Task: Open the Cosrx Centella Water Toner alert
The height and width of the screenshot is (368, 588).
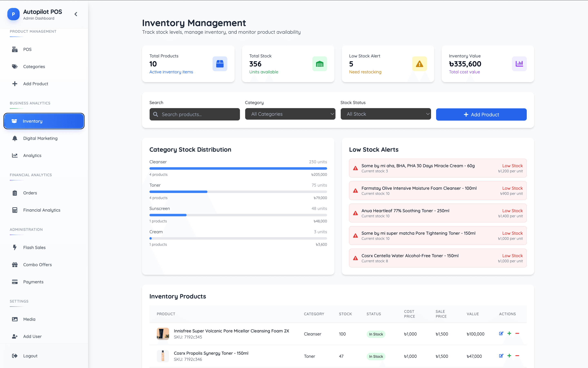Action: [x=438, y=258]
